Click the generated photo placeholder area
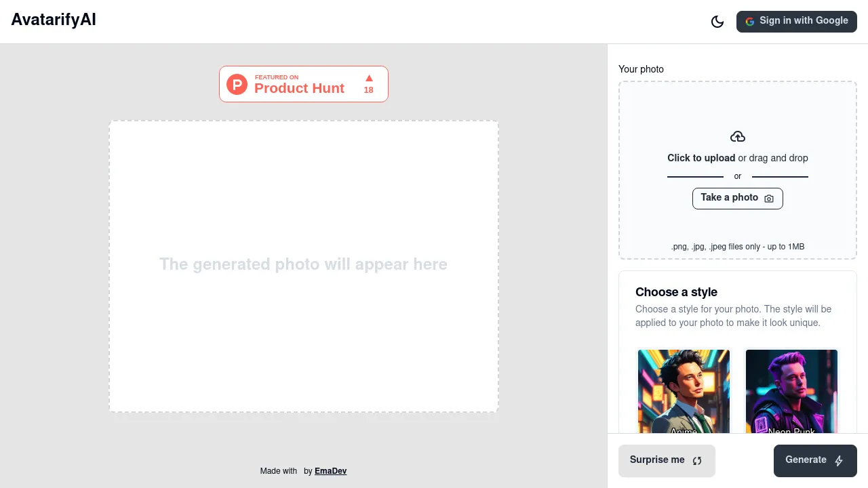 (x=303, y=266)
